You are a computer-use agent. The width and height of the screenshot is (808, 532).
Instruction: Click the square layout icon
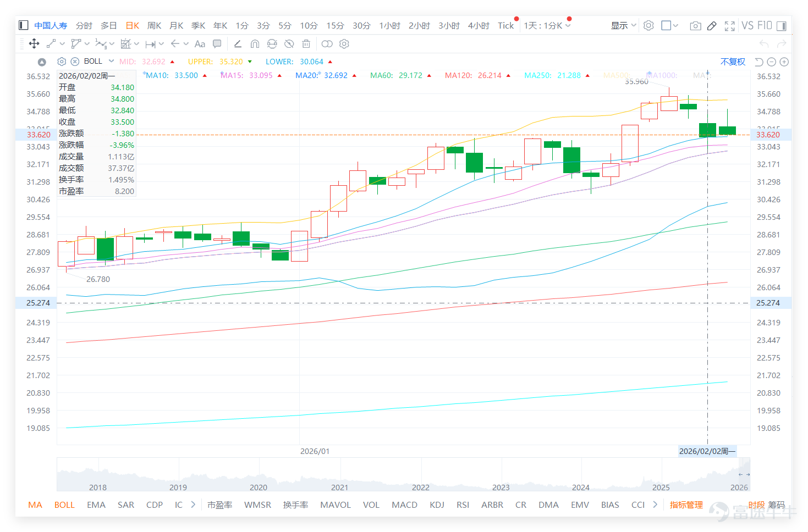pyautogui.click(x=666, y=25)
